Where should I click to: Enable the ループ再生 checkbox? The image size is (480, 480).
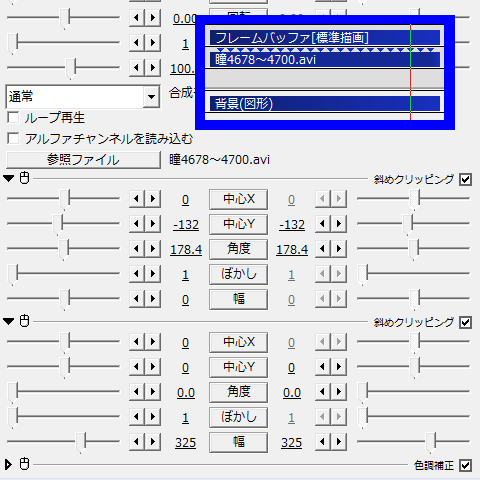click(x=13, y=118)
